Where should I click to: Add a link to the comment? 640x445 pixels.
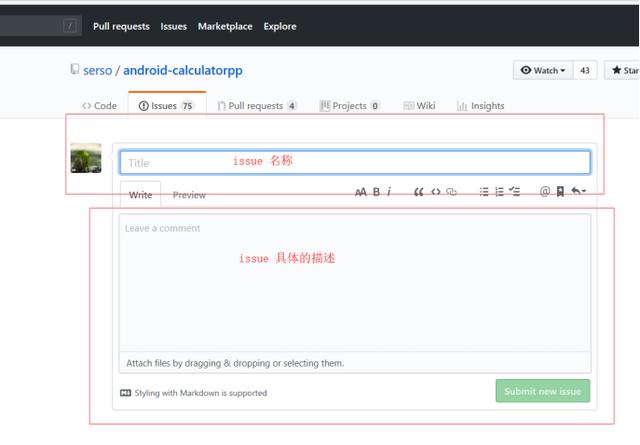tap(452, 192)
